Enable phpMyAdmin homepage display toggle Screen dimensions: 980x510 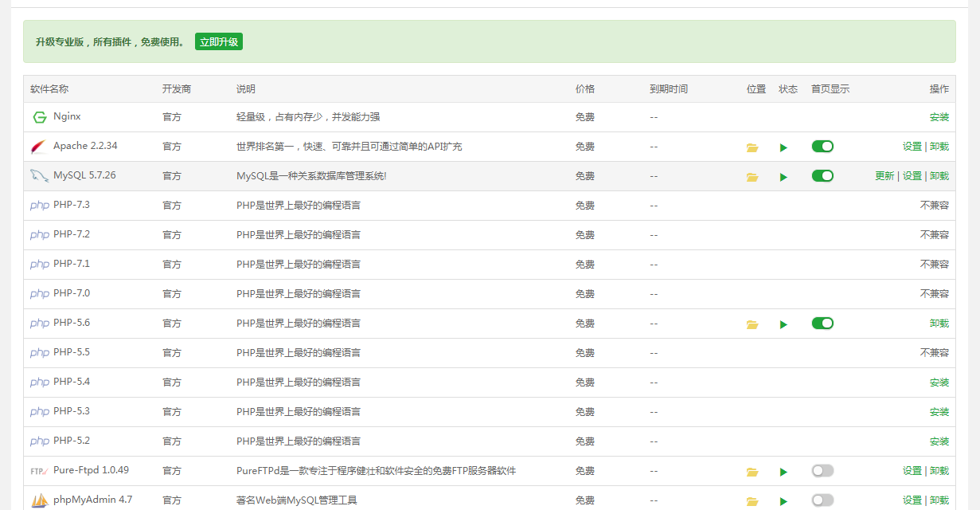[822, 500]
